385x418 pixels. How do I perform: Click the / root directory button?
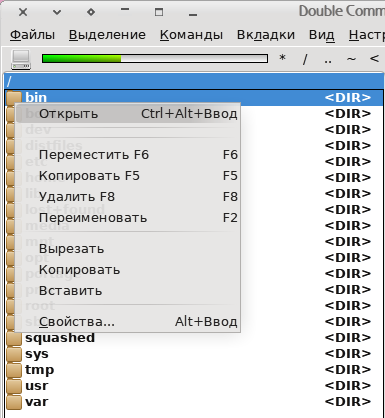pos(305,59)
